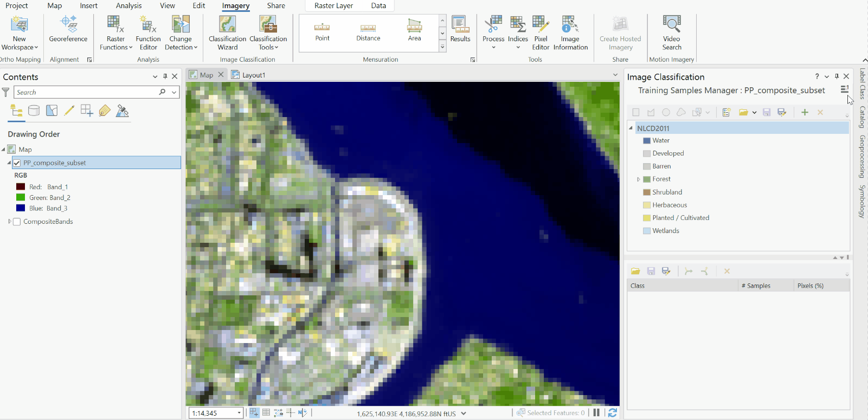Switch Contents to List By Data Source
Image resolution: width=868 pixels, height=420 pixels.
click(x=34, y=111)
